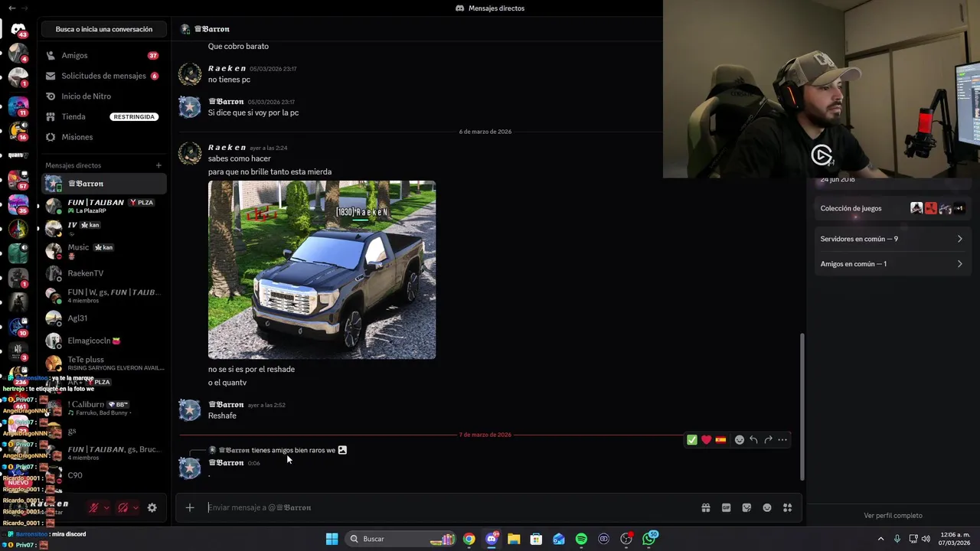Open the C90 conversation
This screenshot has height=551, width=980.
click(x=104, y=475)
